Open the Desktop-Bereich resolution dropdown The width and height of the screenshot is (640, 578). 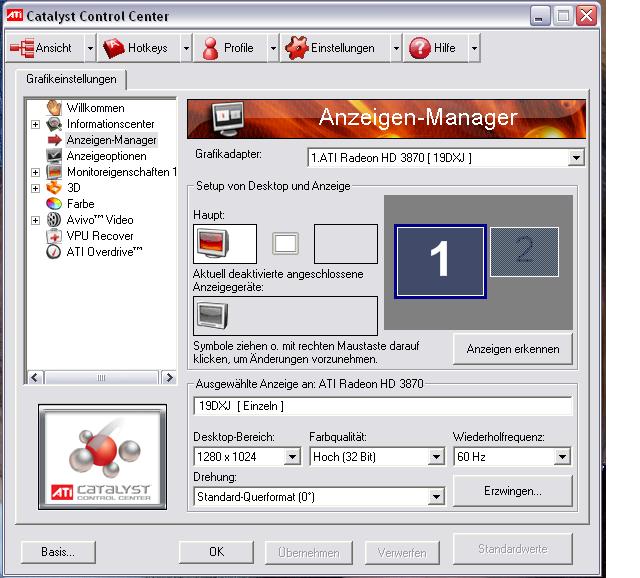[292, 457]
